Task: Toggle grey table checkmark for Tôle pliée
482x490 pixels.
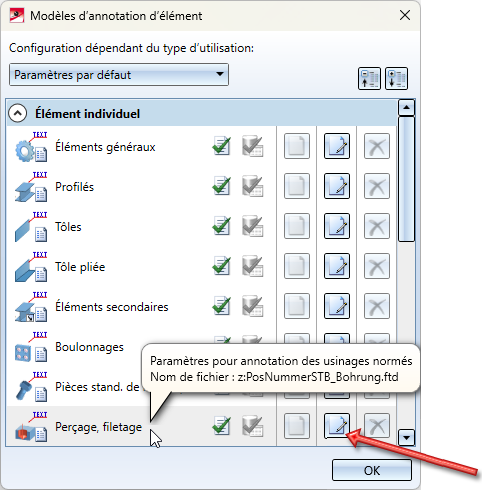Action: click(252, 266)
